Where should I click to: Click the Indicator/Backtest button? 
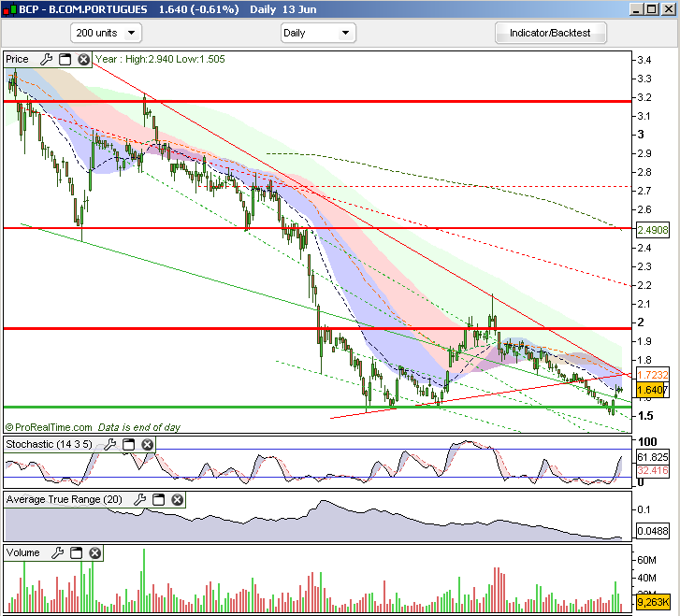(x=550, y=33)
